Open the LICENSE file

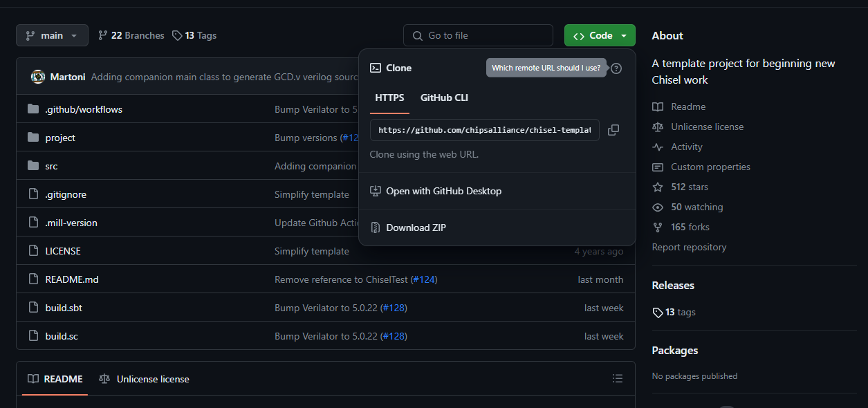click(63, 251)
